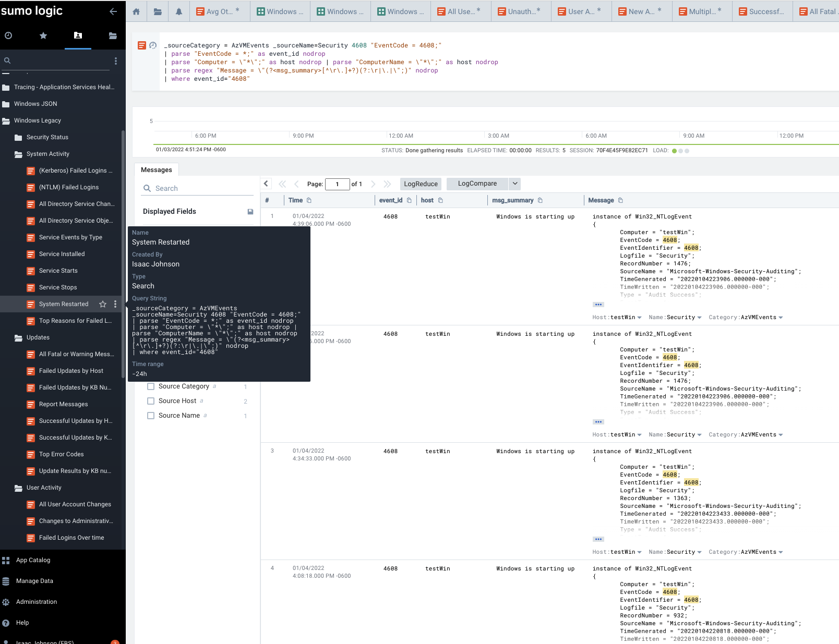
Task: Open (NTLM) Failed Logins search
Action: tap(69, 187)
